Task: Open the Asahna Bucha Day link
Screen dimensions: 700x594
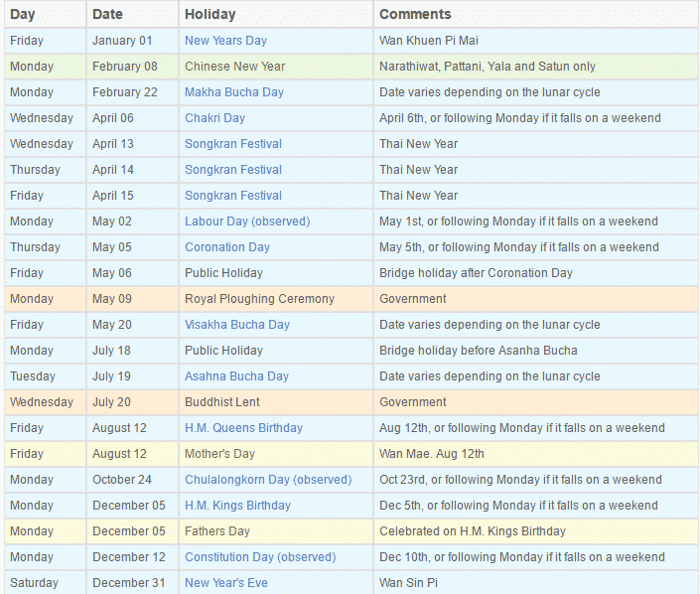Action: click(236, 376)
